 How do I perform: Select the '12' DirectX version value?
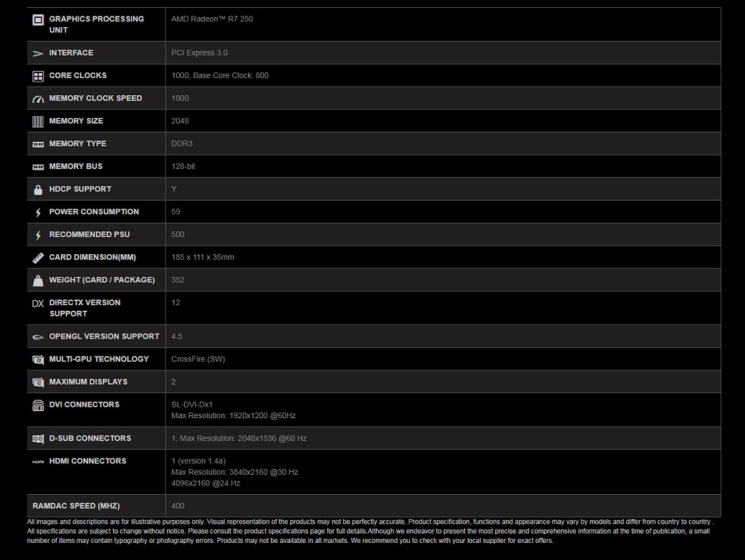176,303
